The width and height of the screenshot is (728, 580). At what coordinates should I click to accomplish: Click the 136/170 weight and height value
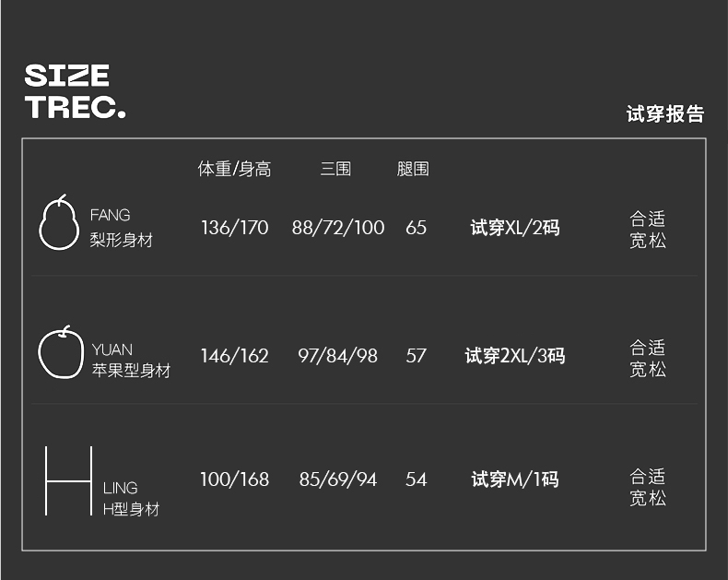pyautogui.click(x=234, y=228)
